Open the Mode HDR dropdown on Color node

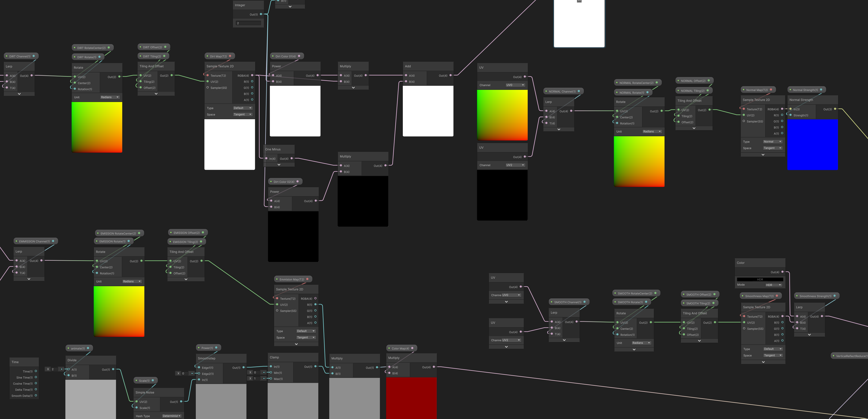tap(773, 285)
